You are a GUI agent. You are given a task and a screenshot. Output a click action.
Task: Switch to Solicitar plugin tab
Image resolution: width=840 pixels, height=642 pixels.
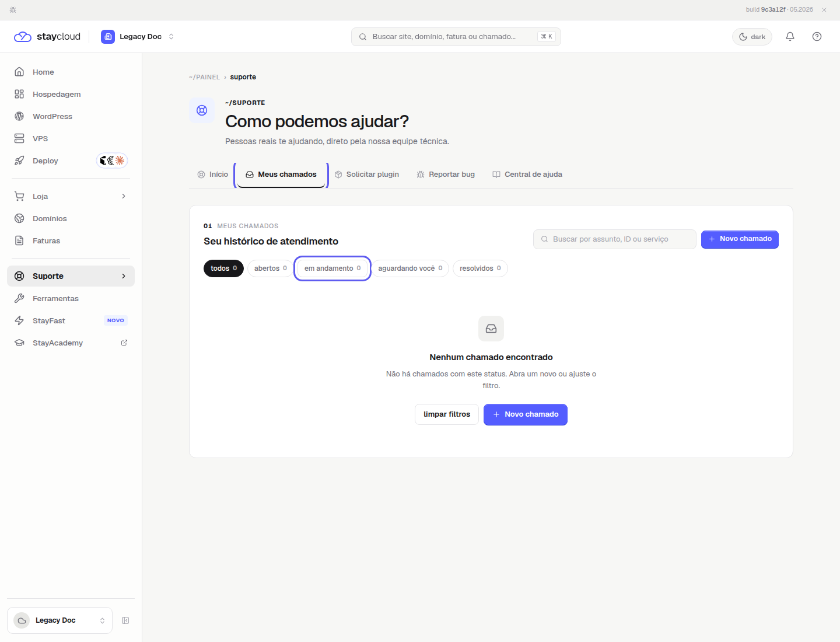pyautogui.click(x=367, y=175)
